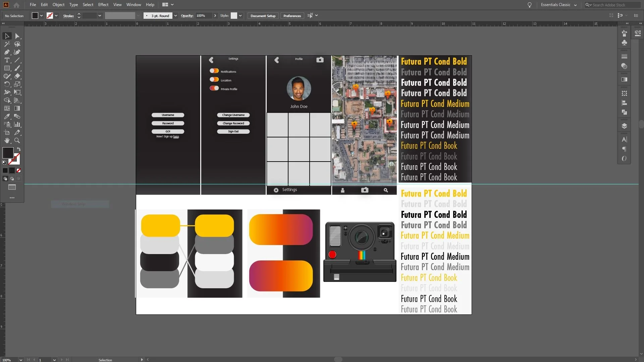Click the Preferences button
Viewport: 644px width, 362px height.
[292, 16]
